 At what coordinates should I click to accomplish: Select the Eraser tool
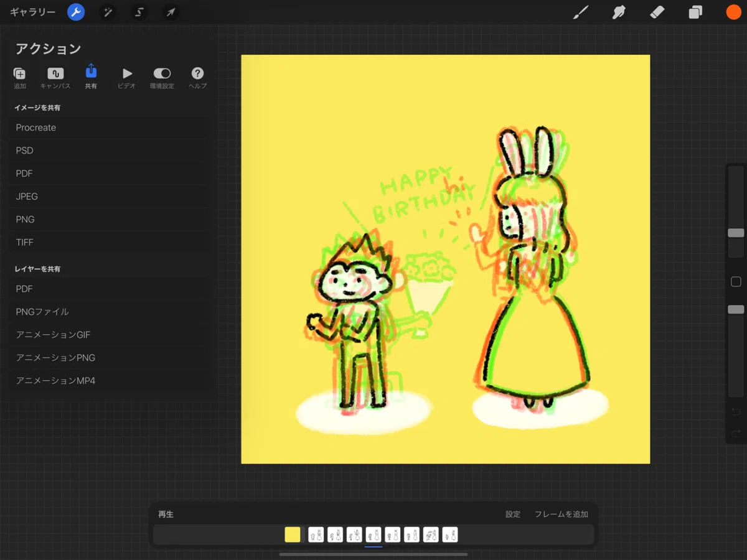point(657,12)
